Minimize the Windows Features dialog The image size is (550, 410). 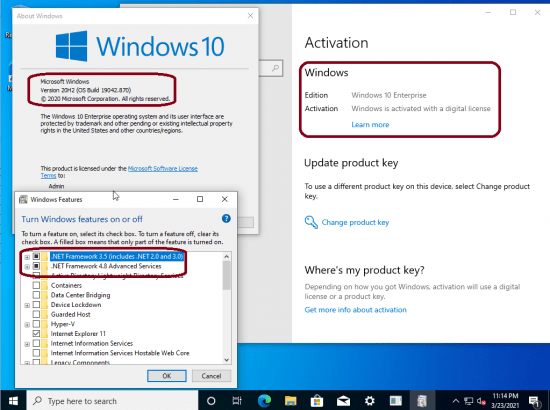176,199
